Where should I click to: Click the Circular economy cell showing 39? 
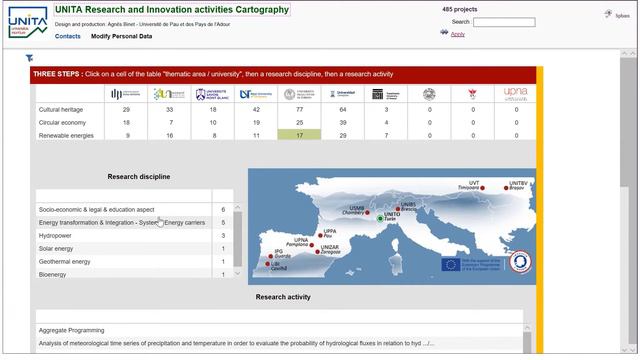pos(342,122)
